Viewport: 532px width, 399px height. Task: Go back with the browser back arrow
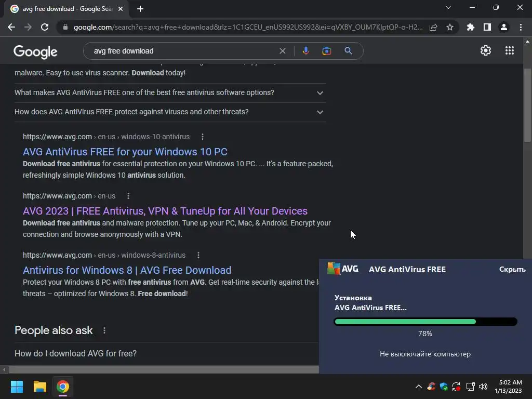tap(11, 27)
